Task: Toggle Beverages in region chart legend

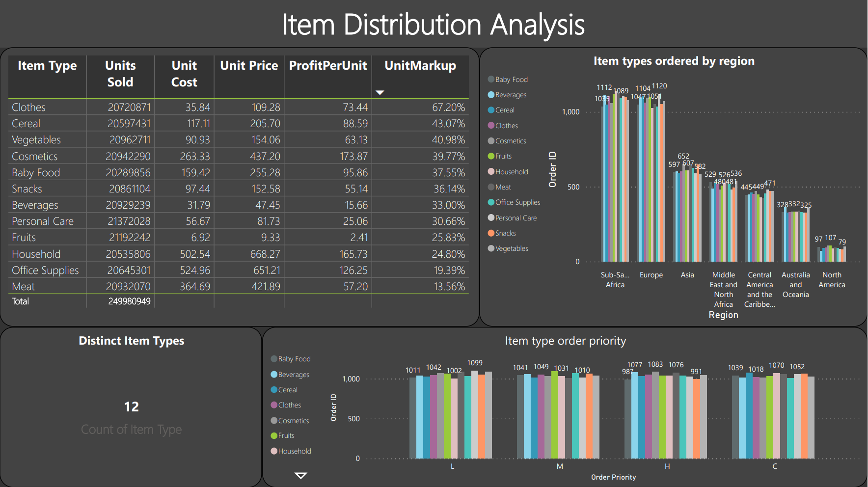Action: coord(490,94)
